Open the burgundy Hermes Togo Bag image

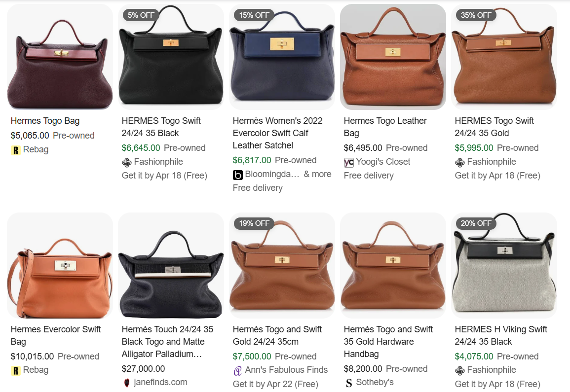click(x=60, y=57)
